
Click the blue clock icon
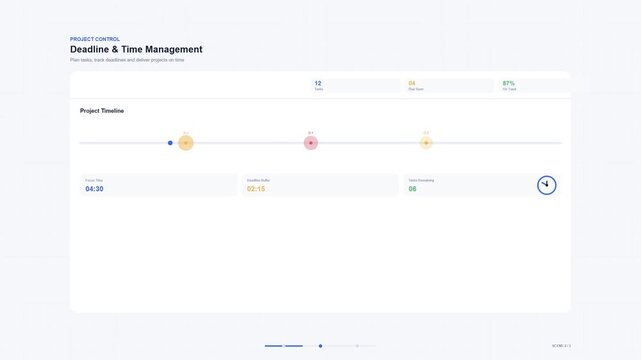tap(547, 185)
